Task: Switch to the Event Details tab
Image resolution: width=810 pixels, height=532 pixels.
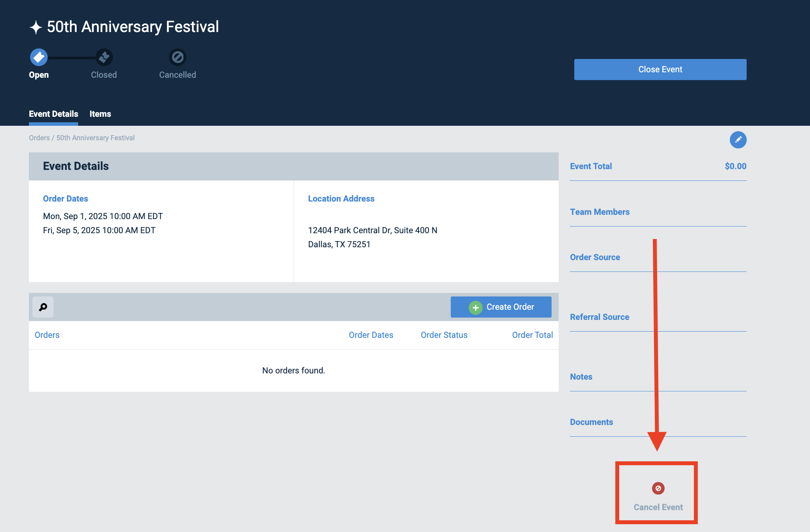Action: click(x=54, y=114)
